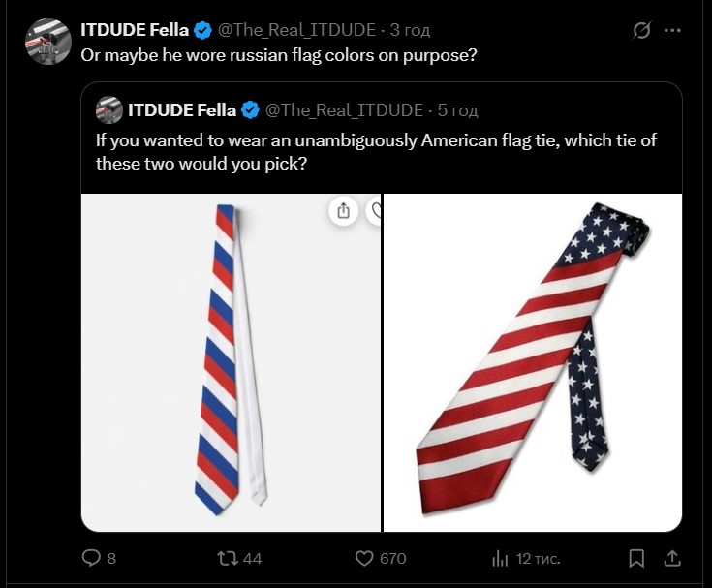This screenshot has width=712, height=588.
Task: Click the heart overlay icon on the left tie image
Action: pos(375,211)
